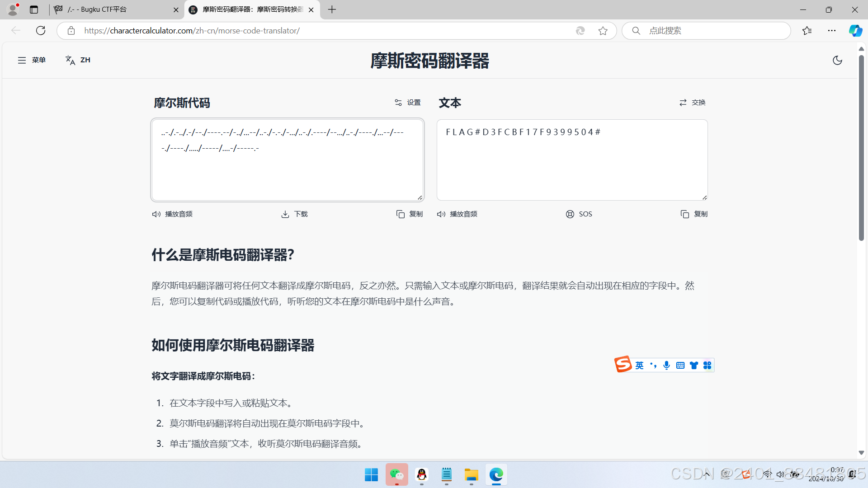Open the browser settings menu with three dots
The image size is (868, 488).
(x=833, y=30)
